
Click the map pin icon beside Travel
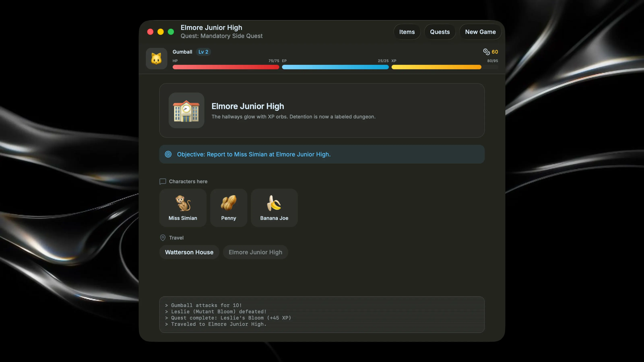pos(163,238)
